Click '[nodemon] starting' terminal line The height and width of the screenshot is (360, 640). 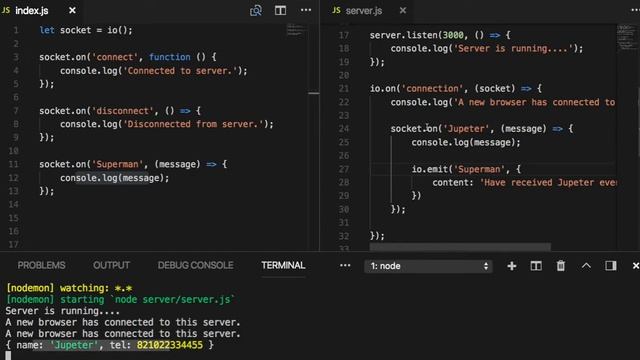(120, 300)
